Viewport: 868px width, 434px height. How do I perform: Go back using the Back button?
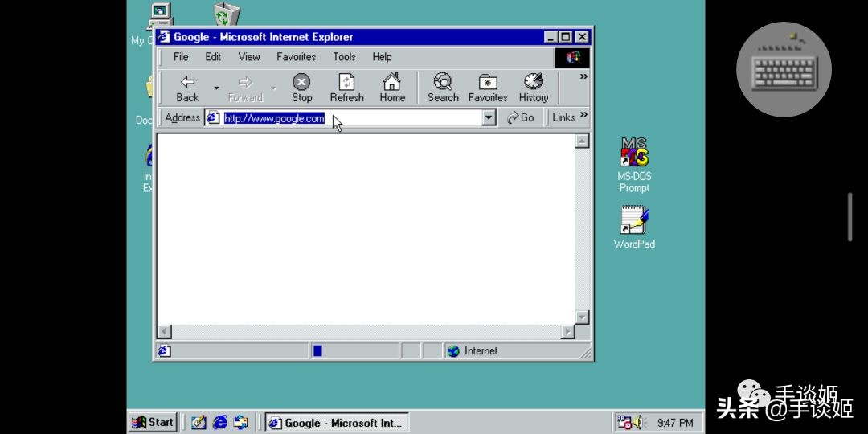(x=187, y=88)
